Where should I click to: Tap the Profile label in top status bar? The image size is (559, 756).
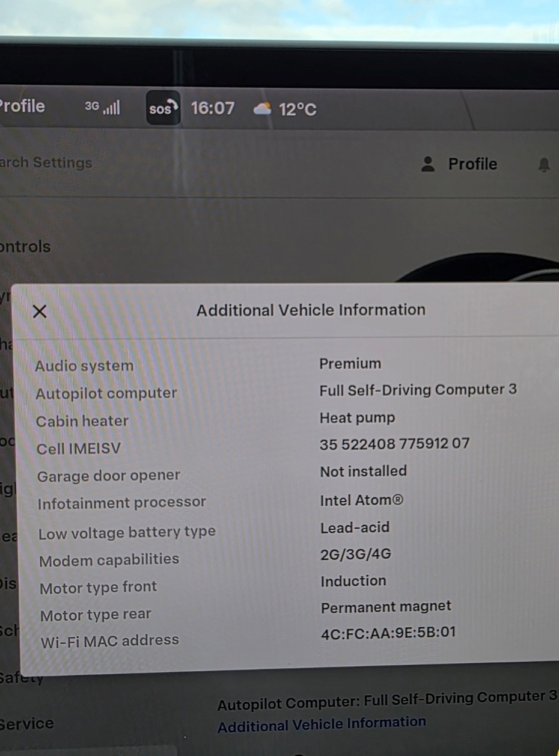[23, 106]
